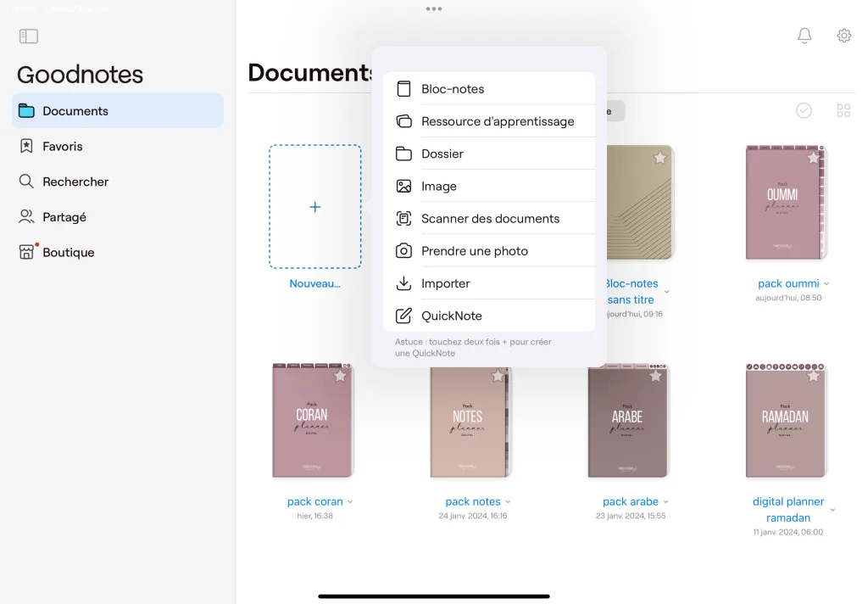Toggle favorite star on Bloc-notes sans titre

(x=659, y=158)
